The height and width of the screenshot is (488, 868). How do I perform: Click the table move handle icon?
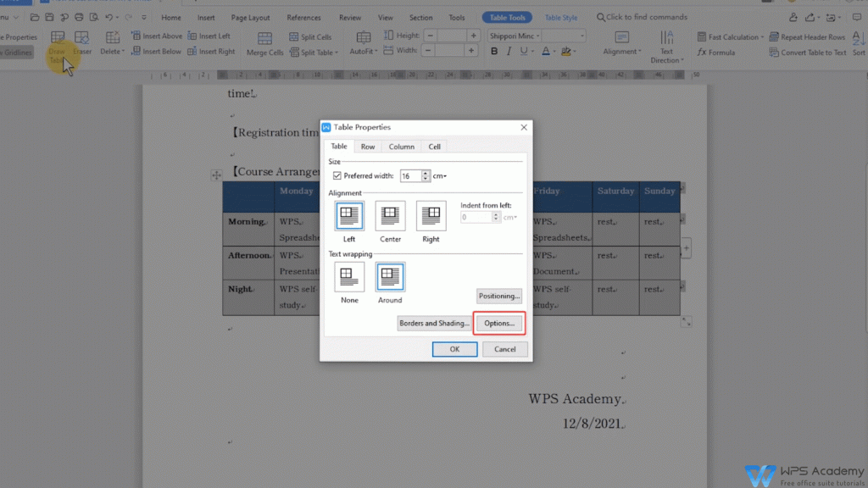pyautogui.click(x=216, y=175)
